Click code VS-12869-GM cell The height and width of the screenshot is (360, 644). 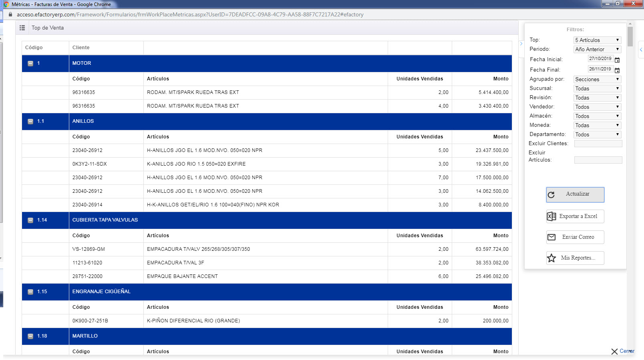point(89,249)
